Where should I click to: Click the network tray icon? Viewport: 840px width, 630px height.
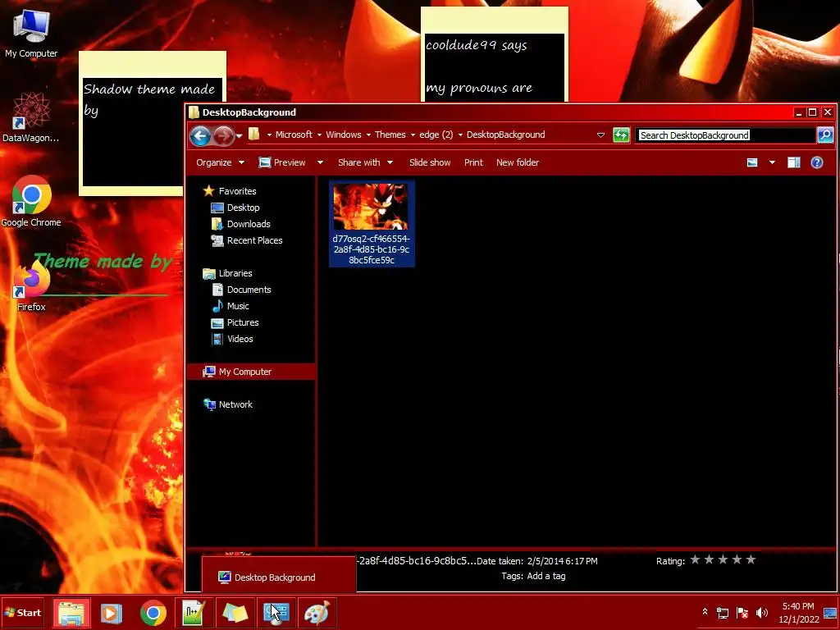point(723,613)
